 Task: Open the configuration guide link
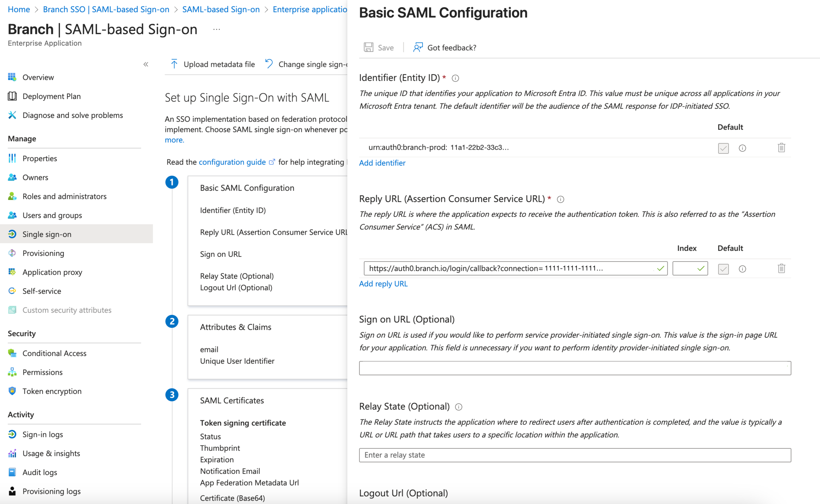point(233,162)
